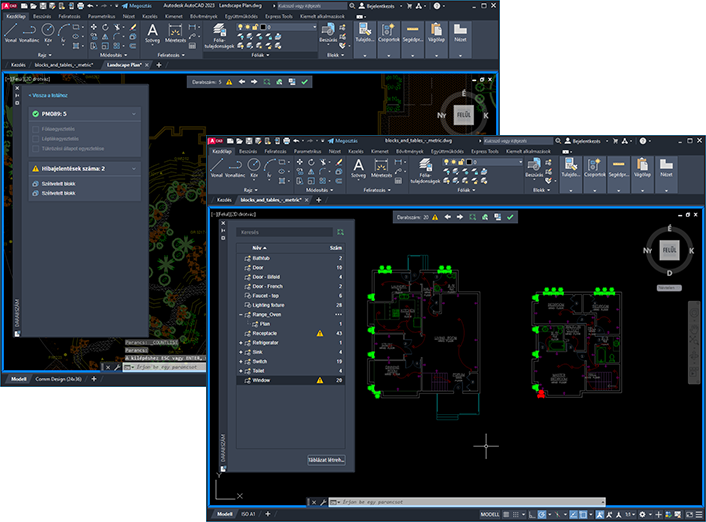Image resolution: width=706 pixels, height=522 pixels.
Task: Select the Kör (Circle) tool in the front blocks_and_tables window
Action: pyautogui.click(x=254, y=168)
